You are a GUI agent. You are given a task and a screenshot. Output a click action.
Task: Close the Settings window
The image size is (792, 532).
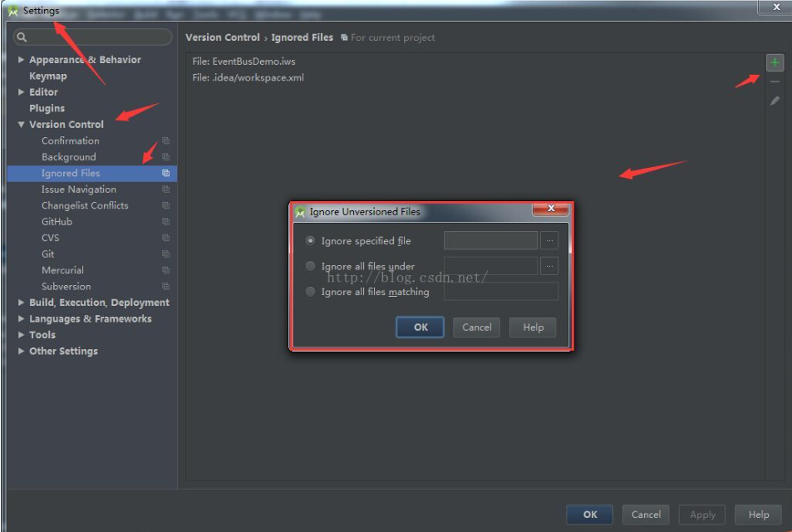click(x=776, y=7)
